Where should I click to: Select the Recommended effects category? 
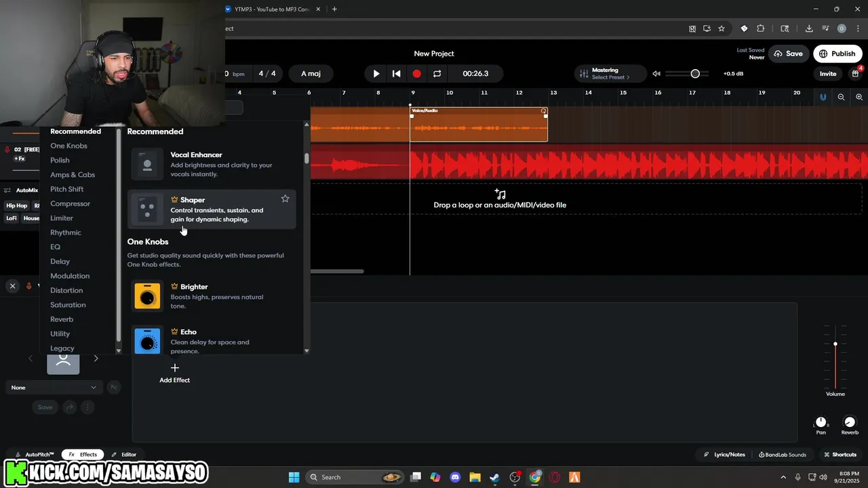coord(75,131)
